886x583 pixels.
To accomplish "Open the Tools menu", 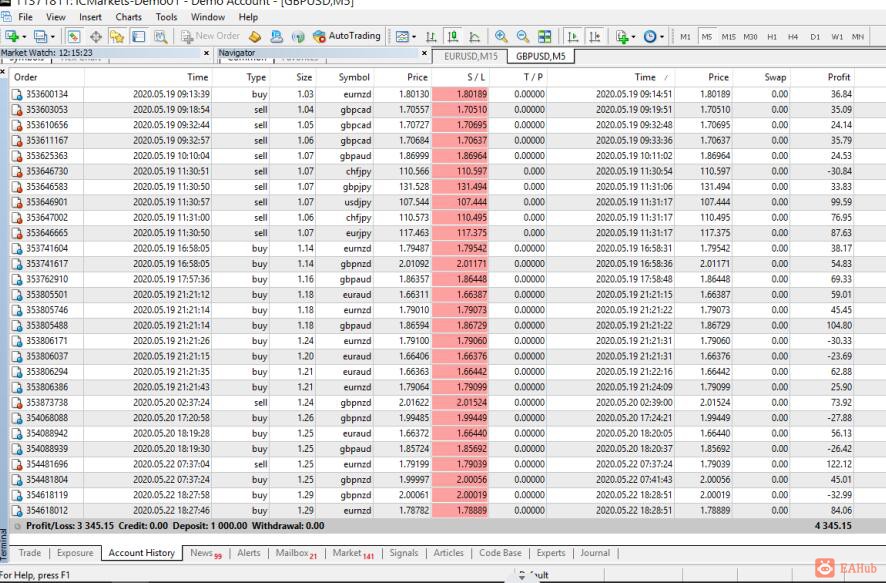I will [x=166, y=17].
